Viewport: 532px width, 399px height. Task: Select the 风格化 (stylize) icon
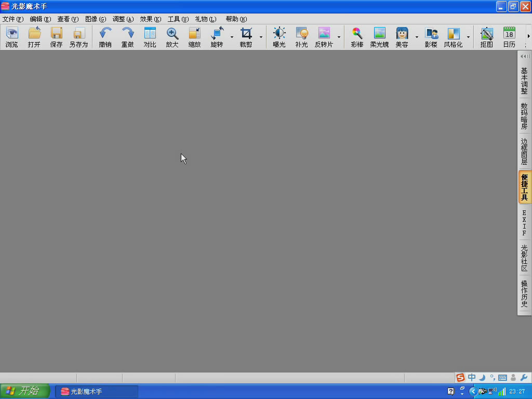[x=453, y=37]
